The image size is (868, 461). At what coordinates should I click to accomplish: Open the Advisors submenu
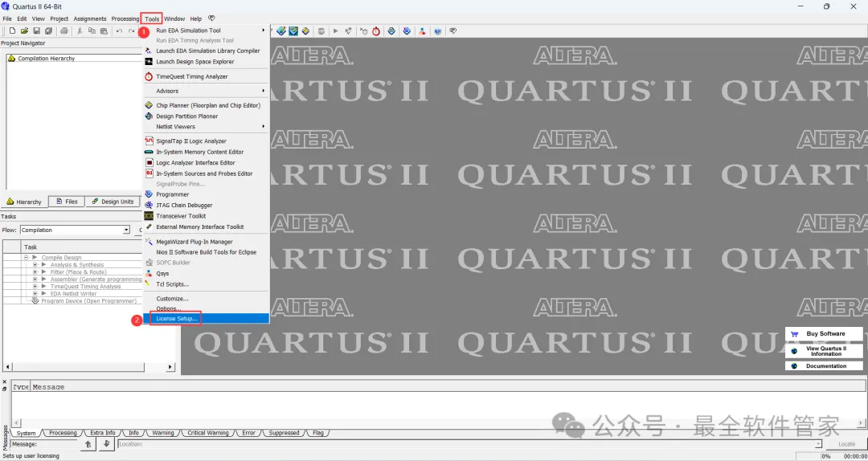coord(206,91)
